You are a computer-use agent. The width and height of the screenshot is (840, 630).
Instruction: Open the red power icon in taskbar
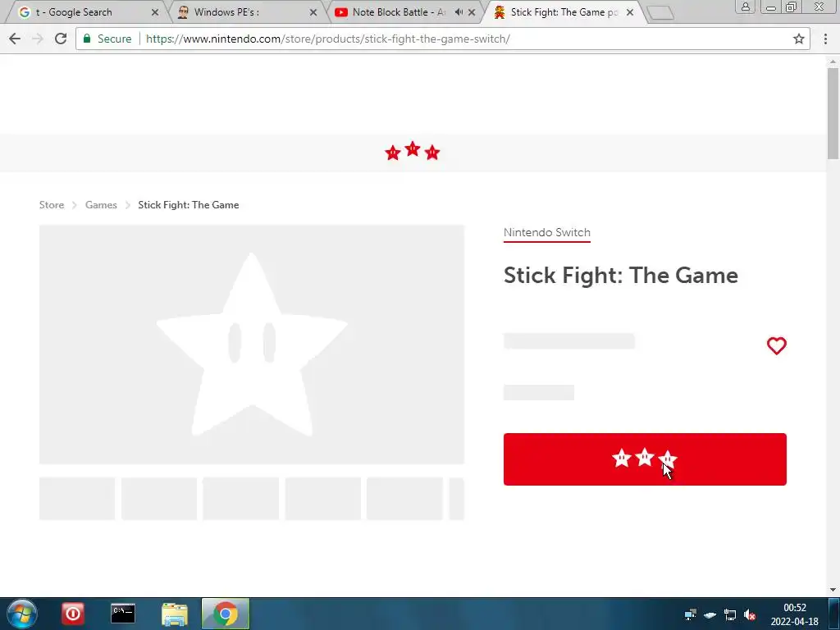(73, 614)
